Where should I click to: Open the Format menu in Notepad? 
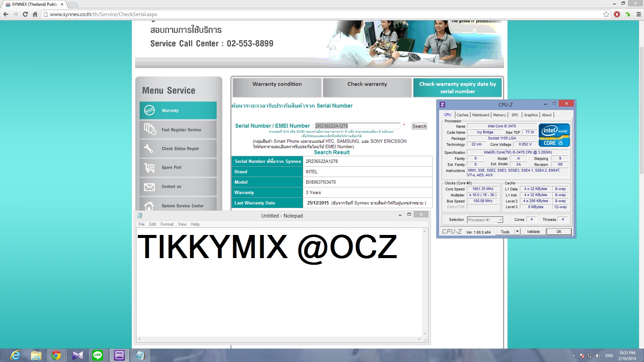pyautogui.click(x=167, y=224)
